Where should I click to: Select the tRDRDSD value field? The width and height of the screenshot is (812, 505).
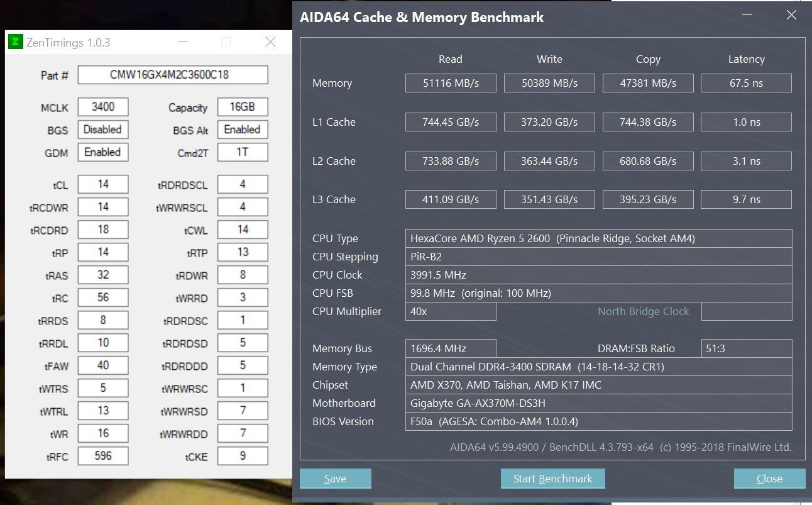pos(243,343)
